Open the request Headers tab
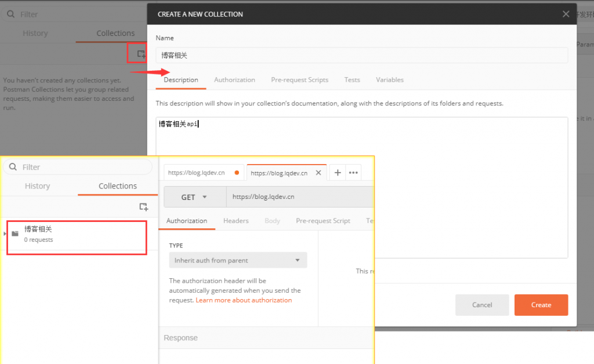Screen dimensions: 594x364 [x=236, y=221]
